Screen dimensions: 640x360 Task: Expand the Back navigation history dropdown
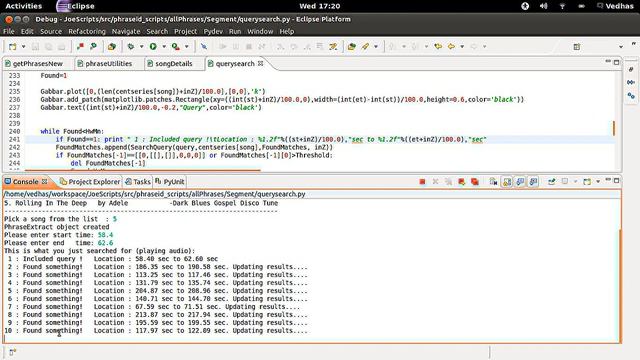pos(462,47)
